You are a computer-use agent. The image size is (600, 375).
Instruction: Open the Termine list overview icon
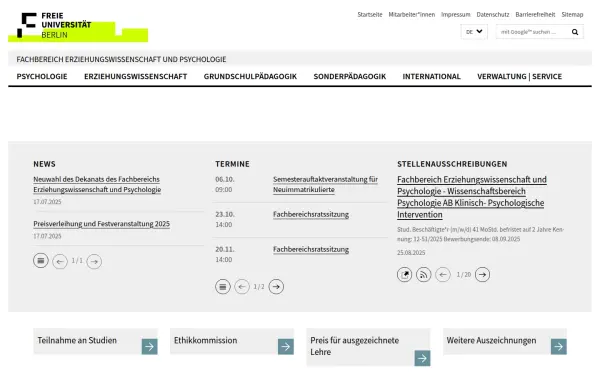(x=223, y=287)
